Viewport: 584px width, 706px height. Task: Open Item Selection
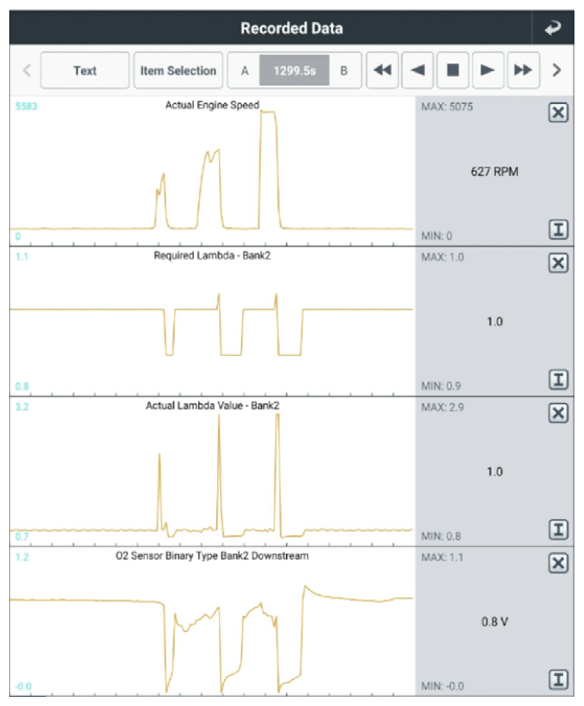pyautogui.click(x=178, y=70)
